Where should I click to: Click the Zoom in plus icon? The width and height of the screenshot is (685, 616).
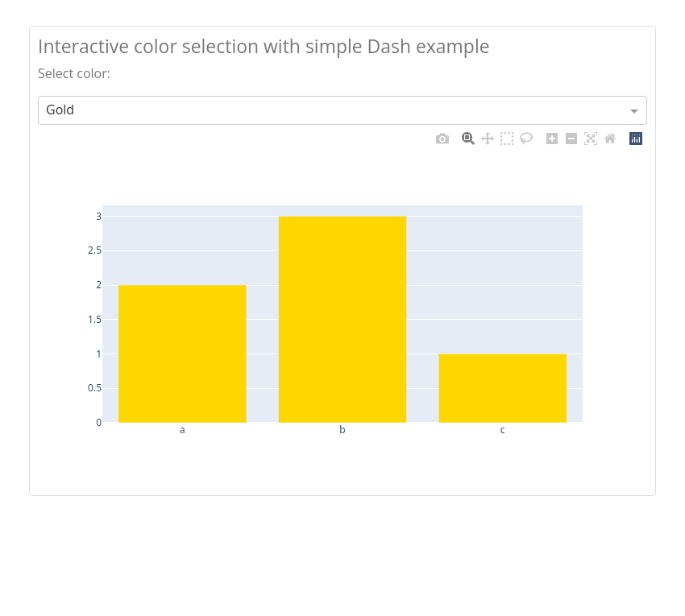(x=552, y=138)
